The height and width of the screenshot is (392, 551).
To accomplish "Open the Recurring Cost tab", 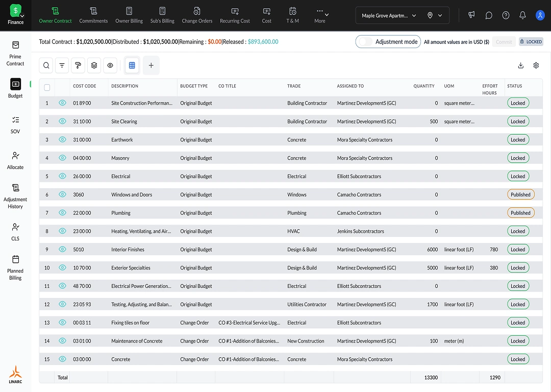I will (235, 15).
